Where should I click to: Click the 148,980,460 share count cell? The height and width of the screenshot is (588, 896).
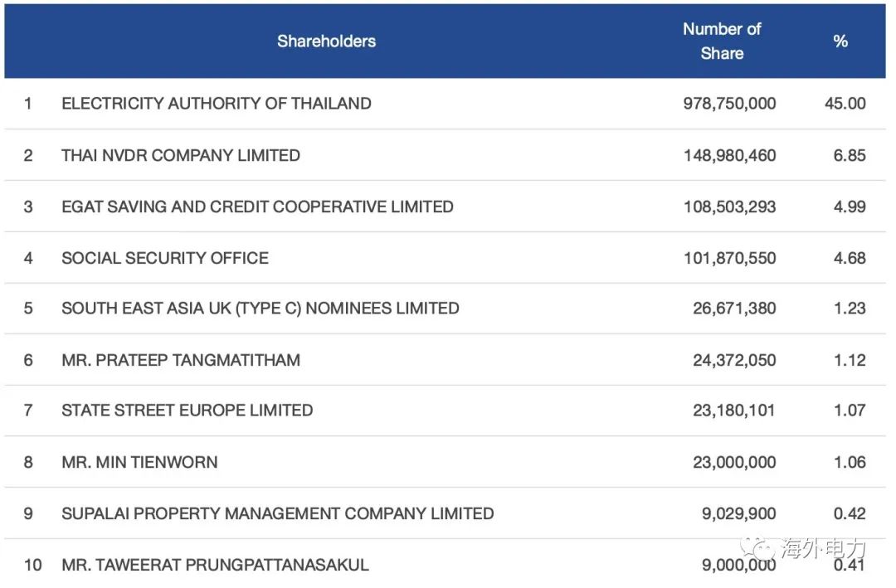(729, 155)
